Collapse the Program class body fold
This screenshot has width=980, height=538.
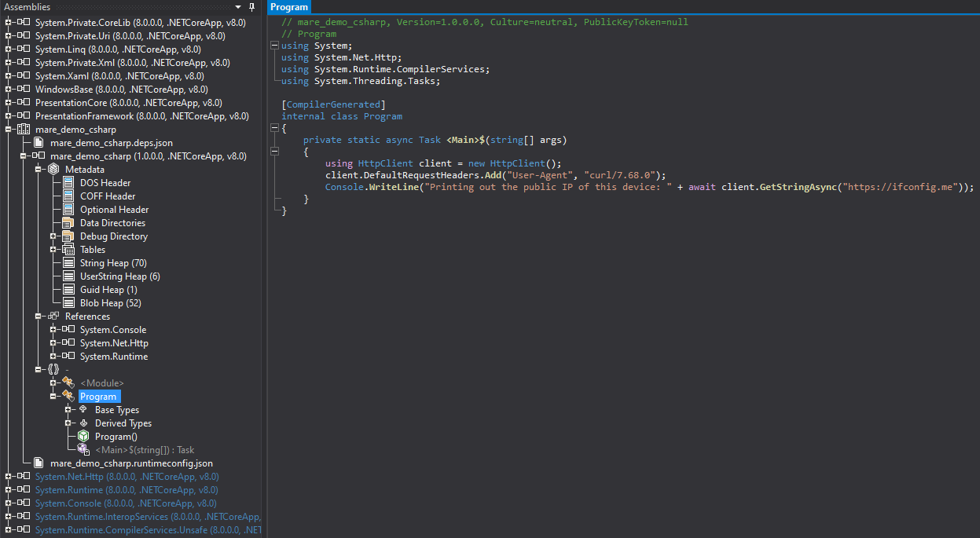274,128
